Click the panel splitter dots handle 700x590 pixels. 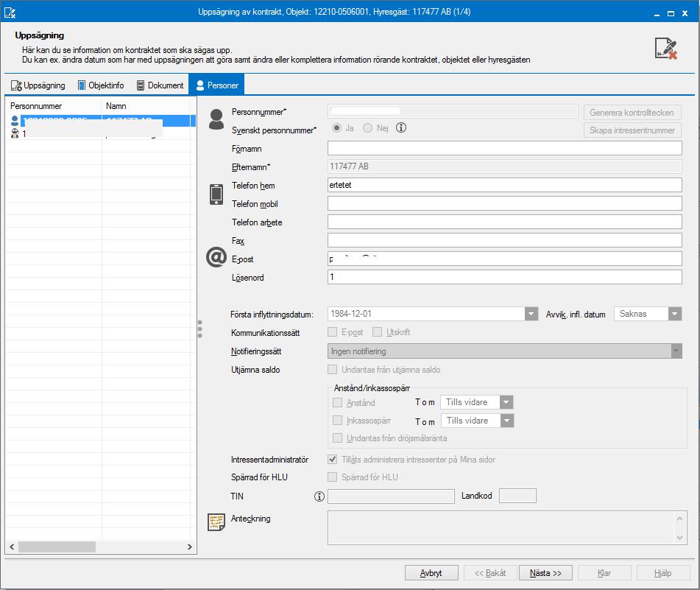click(200, 329)
